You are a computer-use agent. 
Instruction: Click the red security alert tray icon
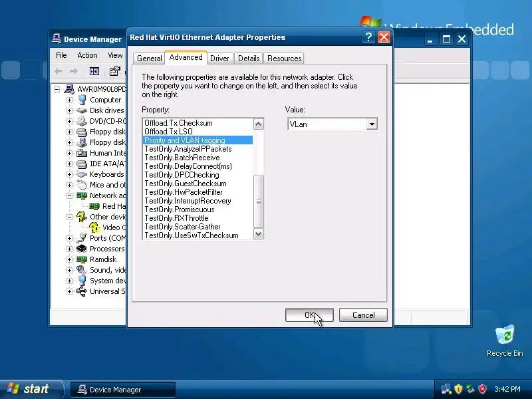pyautogui.click(x=482, y=389)
